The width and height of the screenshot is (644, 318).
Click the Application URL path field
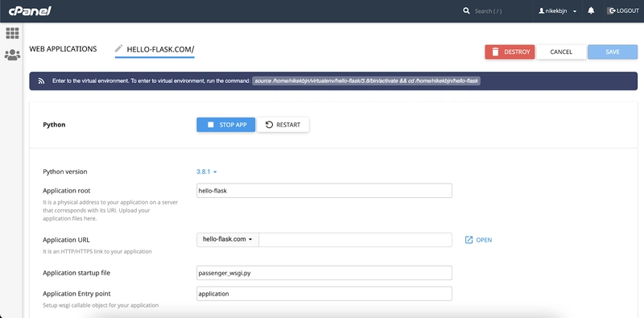tap(355, 240)
